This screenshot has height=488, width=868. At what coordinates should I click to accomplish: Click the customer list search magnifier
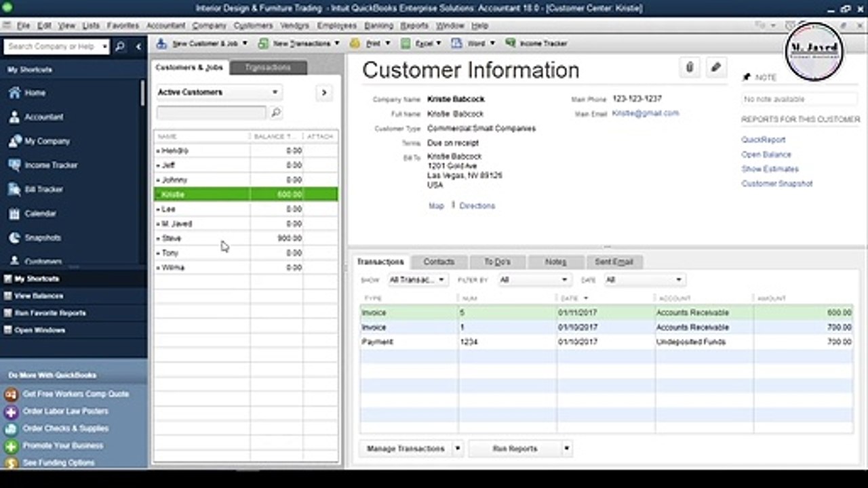click(x=275, y=113)
